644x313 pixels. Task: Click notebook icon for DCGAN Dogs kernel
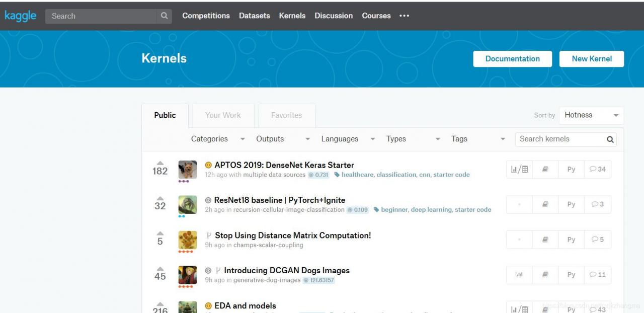click(545, 275)
